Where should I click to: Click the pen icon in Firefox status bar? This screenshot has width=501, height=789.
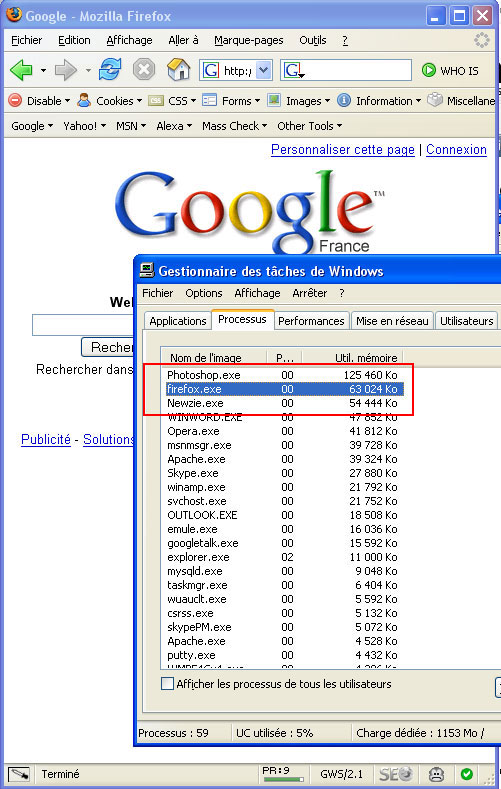[x=19, y=774]
